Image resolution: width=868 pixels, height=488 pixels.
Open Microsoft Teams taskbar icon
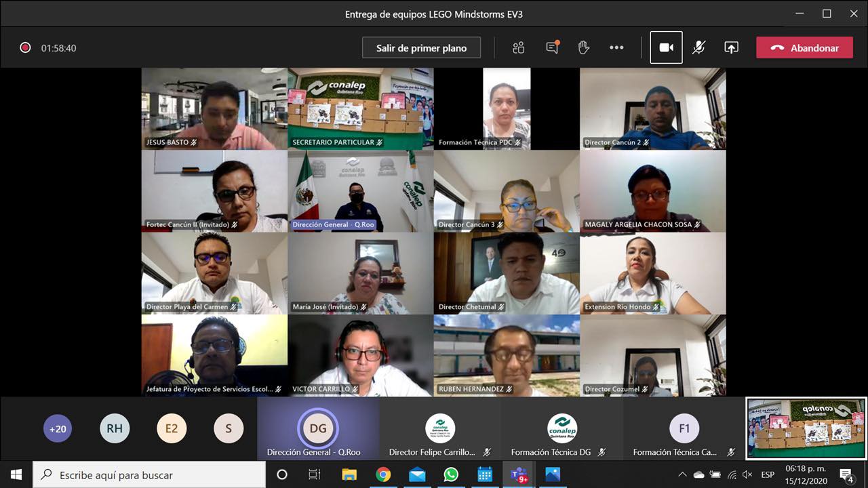tap(519, 474)
